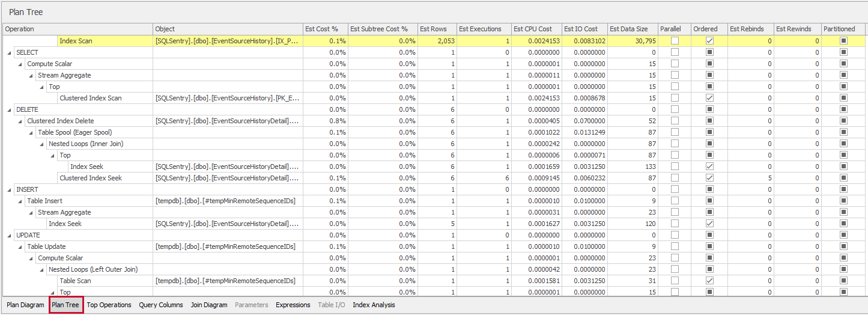Sort by the Object column header
The image size is (868, 315).
coord(228,29)
